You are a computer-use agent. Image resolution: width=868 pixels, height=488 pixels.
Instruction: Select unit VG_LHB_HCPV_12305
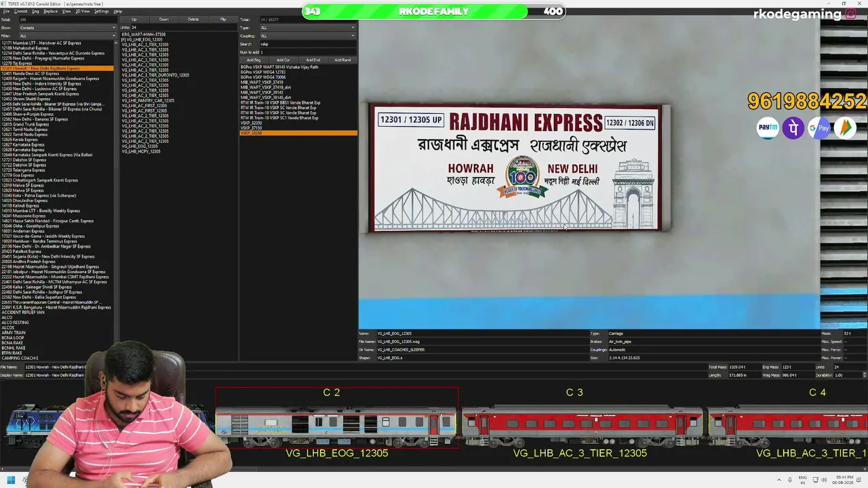[141, 152]
